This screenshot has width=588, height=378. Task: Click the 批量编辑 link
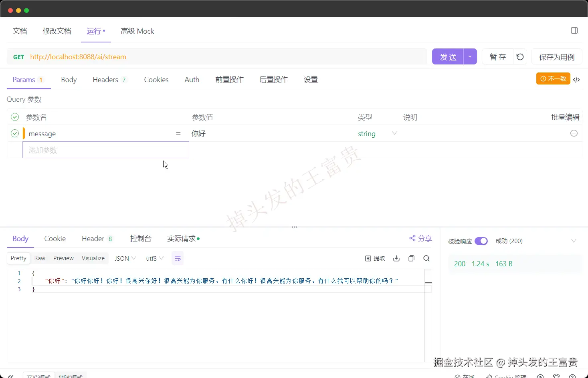click(565, 117)
